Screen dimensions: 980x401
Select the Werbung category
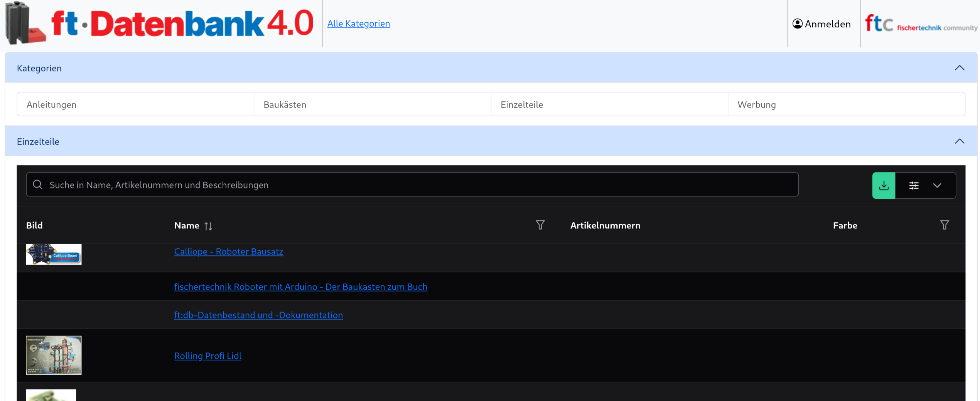[847, 104]
